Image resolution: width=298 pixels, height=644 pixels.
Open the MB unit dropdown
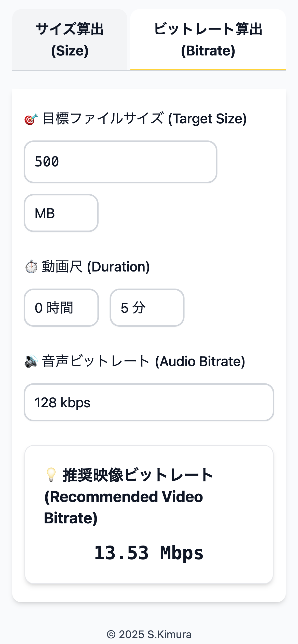(x=61, y=213)
